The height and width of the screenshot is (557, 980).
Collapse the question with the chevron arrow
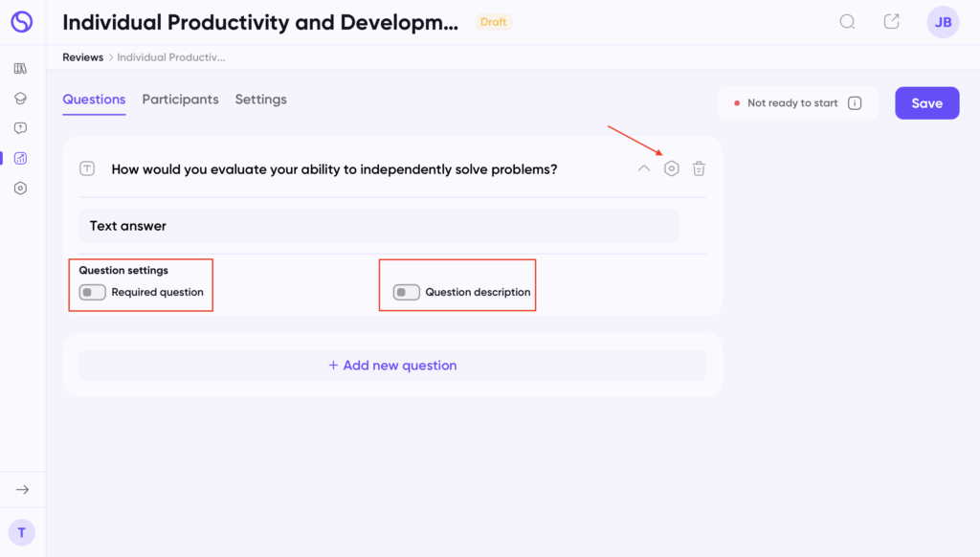tap(644, 169)
